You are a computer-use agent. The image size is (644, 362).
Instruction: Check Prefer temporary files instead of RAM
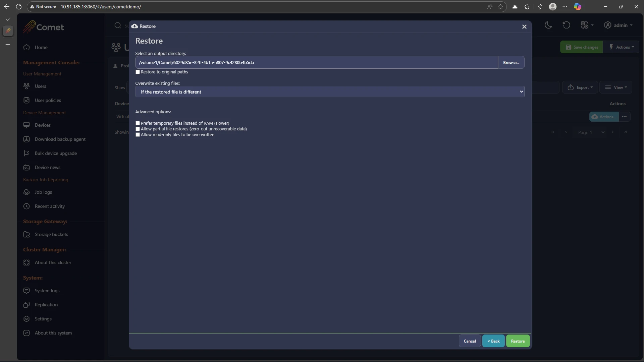(x=138, y=123)
